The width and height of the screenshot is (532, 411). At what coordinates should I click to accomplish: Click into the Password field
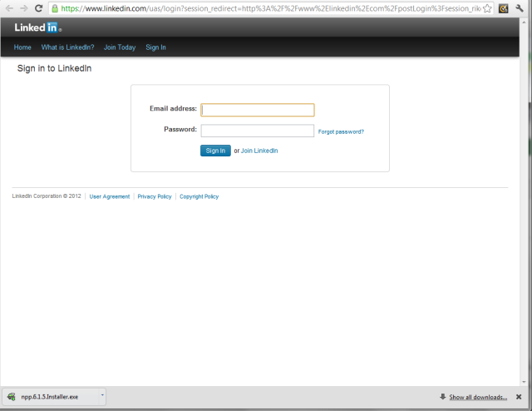pos(258,131)
